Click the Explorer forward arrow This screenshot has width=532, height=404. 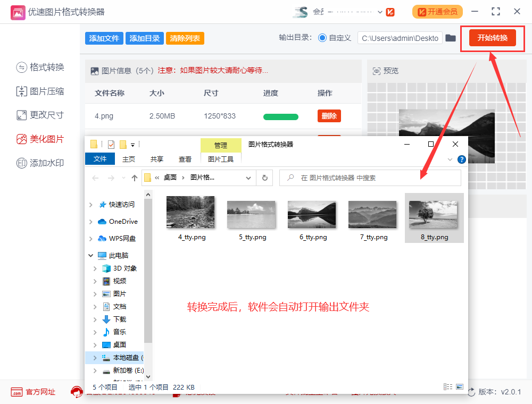click(x=111, y=178)
